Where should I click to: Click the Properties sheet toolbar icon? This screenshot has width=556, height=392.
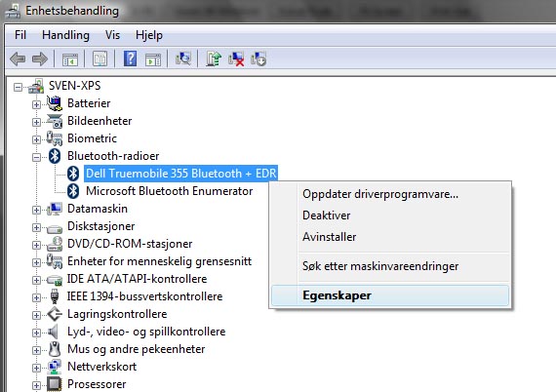100,59
